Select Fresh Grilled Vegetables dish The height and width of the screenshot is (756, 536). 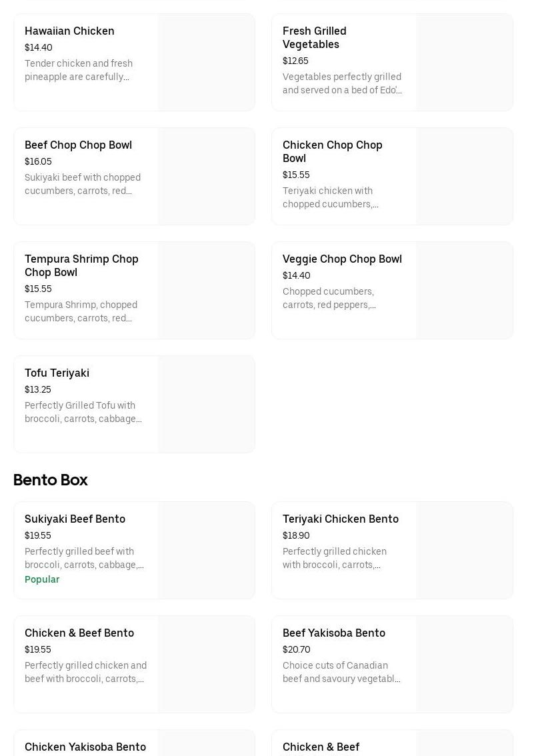coord(314,37)
